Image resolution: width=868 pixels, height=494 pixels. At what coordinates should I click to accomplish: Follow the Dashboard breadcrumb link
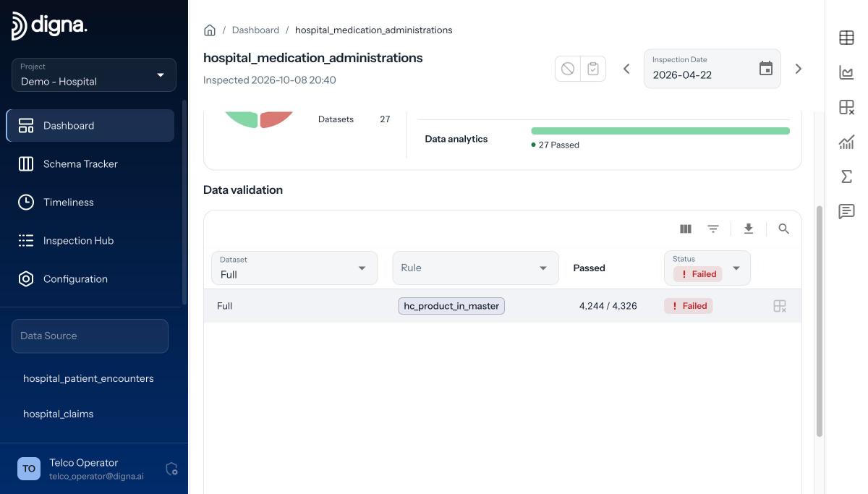tap(255, 30)
